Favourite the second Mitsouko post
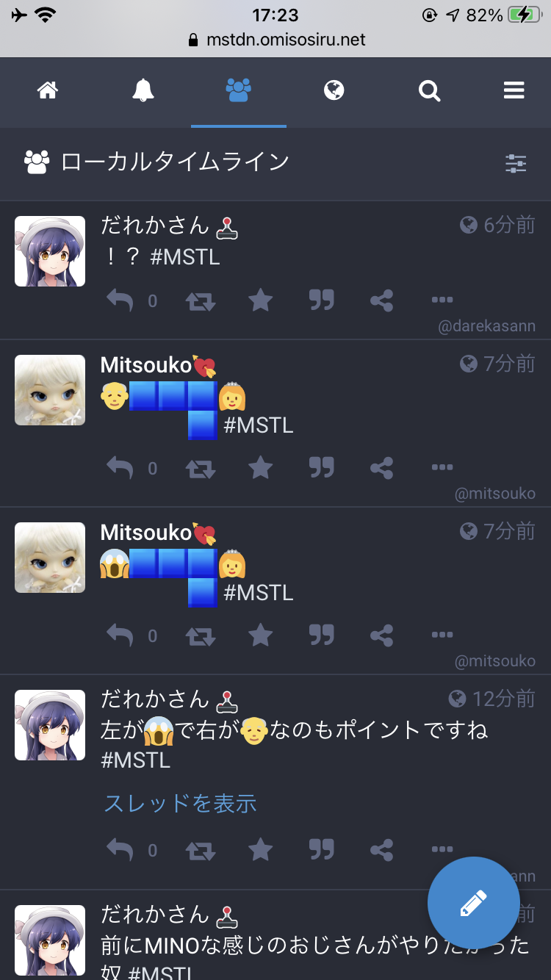 tap(261, 635)
